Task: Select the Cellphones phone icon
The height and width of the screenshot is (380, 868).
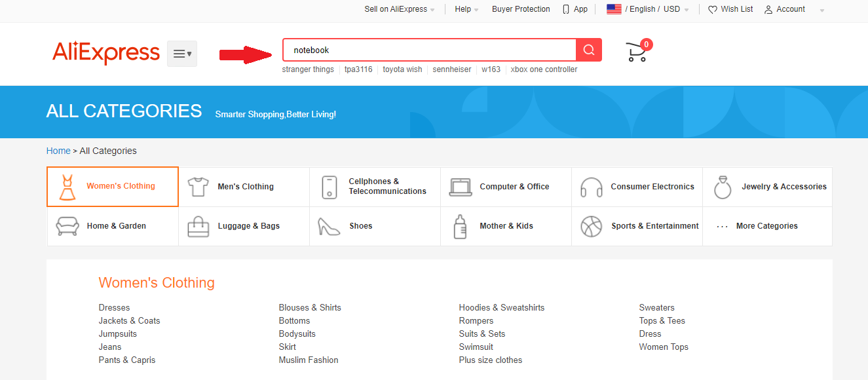Action: 329,187
